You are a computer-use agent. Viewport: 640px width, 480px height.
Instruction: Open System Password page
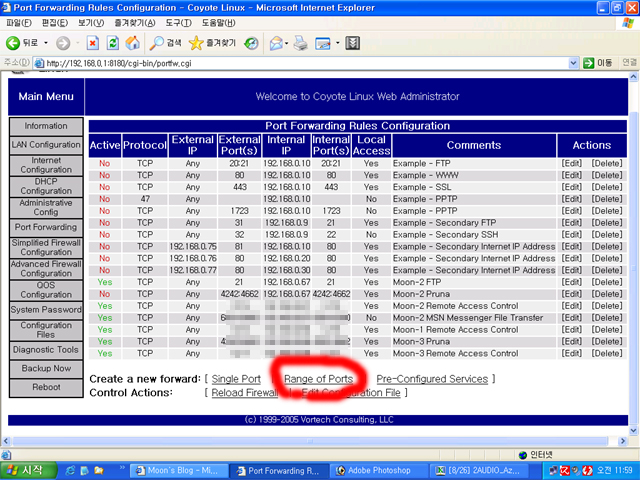pyautogui.click(x=46, y=310)
